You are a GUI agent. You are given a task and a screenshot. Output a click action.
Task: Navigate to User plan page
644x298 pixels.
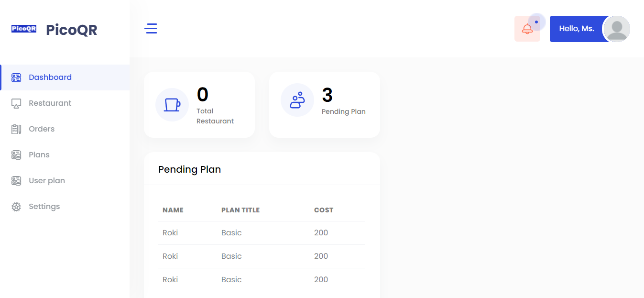(47, 181)
